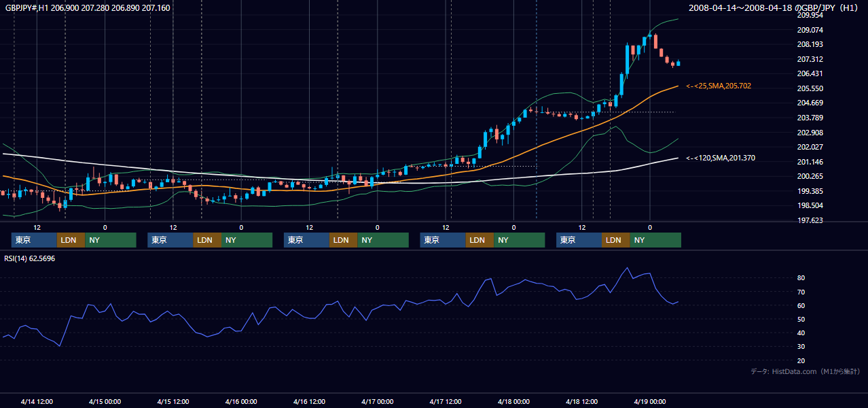The height and width of the screenshot is (408, 868).
Task: Click the 東京 session block for 4/17
Action: coord(443,240)
